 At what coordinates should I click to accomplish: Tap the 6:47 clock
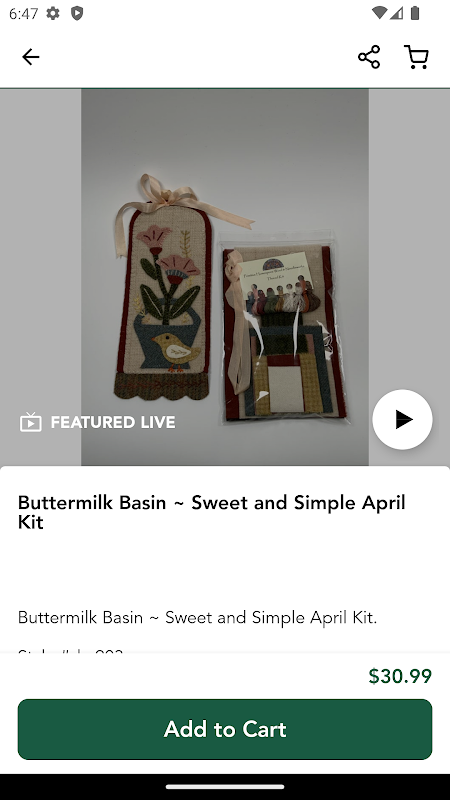tap(23, 13)
